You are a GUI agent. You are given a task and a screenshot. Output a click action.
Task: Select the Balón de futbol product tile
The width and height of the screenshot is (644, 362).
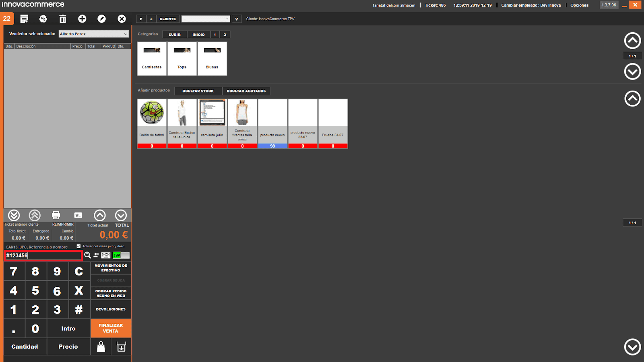[x=152, y=123]
